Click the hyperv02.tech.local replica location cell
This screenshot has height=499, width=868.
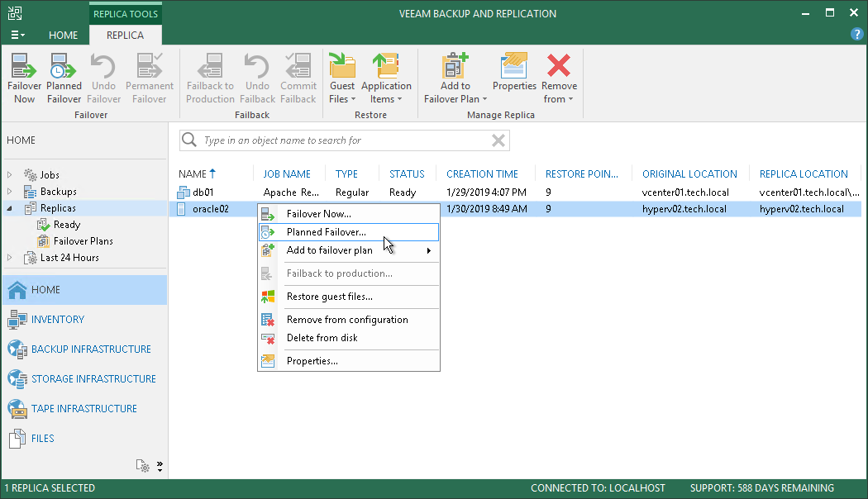tap(802, 209)
